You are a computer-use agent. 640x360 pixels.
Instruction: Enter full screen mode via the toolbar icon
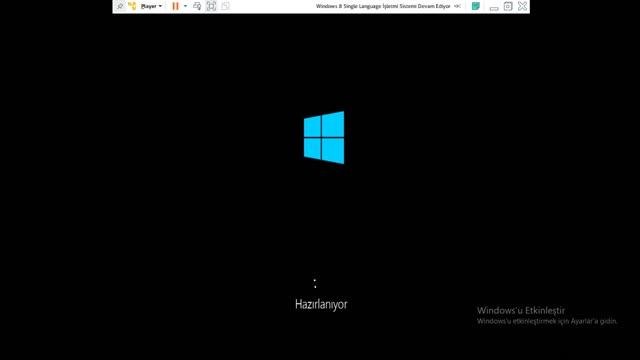[x=211, y=6]
